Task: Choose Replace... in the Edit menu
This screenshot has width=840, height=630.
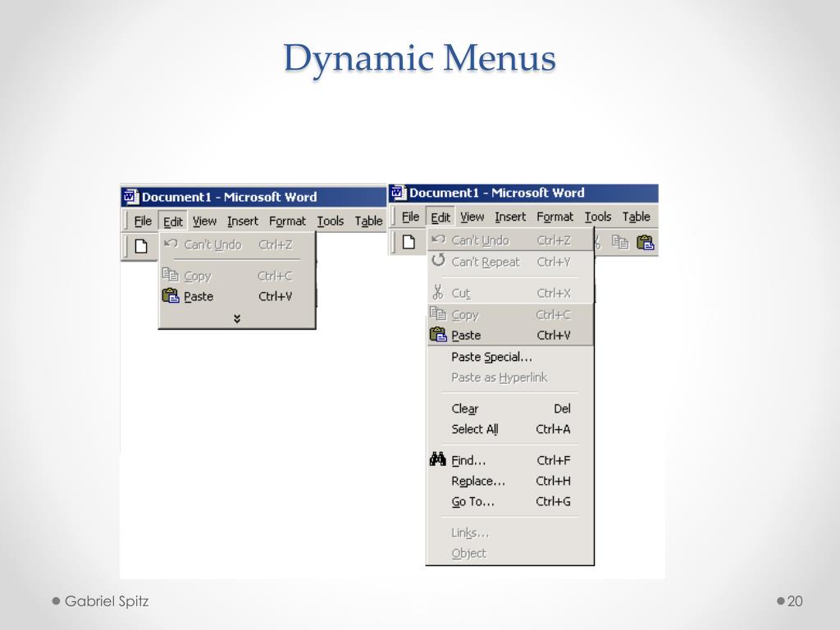Action: coord(510,481)
